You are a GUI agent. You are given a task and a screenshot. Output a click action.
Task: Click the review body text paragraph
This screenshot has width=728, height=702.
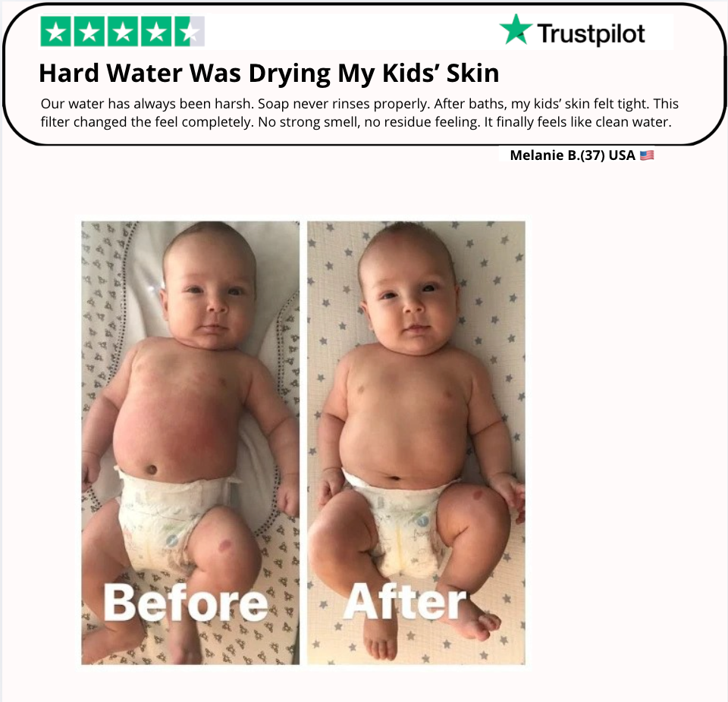coord(359,113)
